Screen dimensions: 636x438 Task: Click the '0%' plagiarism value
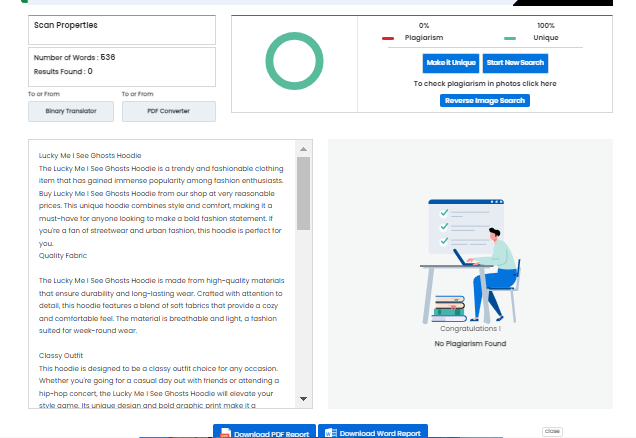pos(424,26)
